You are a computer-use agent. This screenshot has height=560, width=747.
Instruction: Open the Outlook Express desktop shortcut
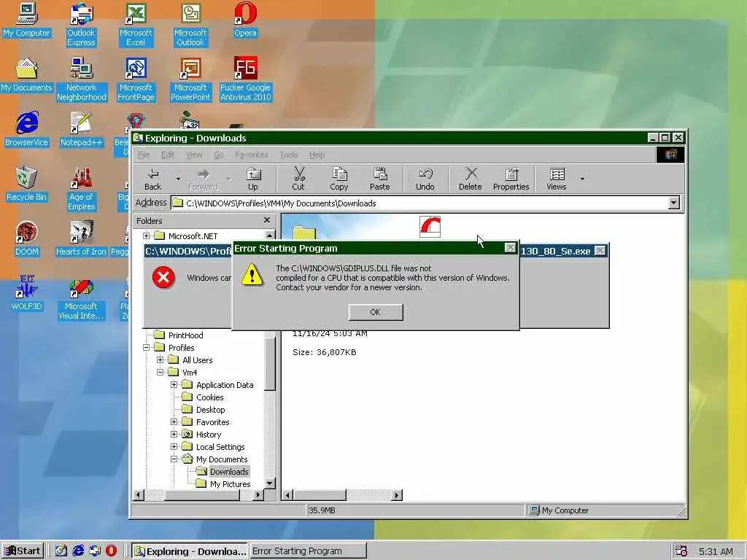pyautogui.click(x=82, y=25)
